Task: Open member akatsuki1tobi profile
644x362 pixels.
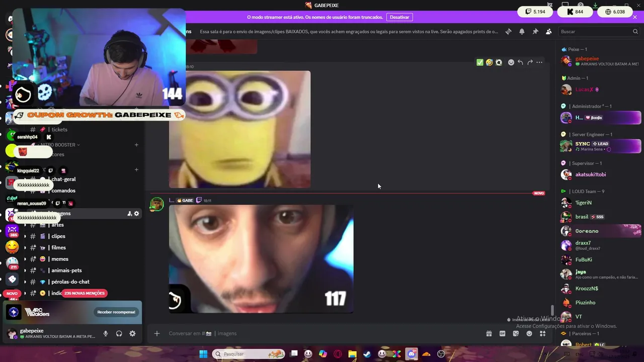Action: (600, 174)
